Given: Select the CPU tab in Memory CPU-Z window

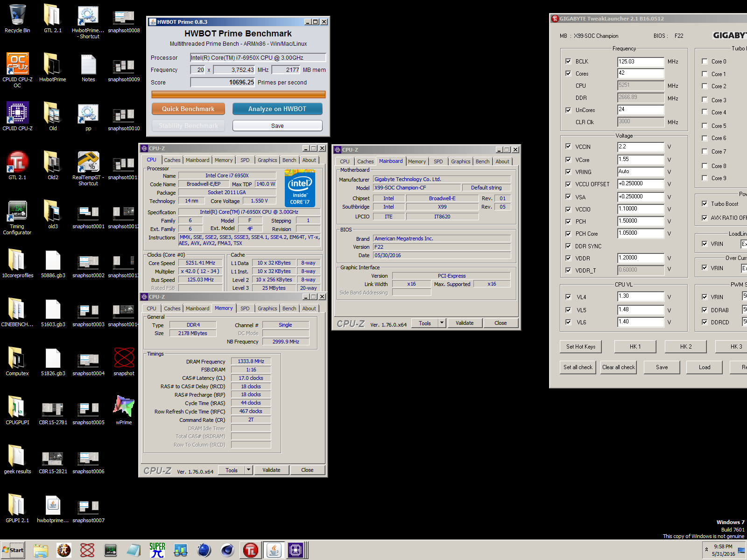Looking at the screenshot, I should (151, 308).
